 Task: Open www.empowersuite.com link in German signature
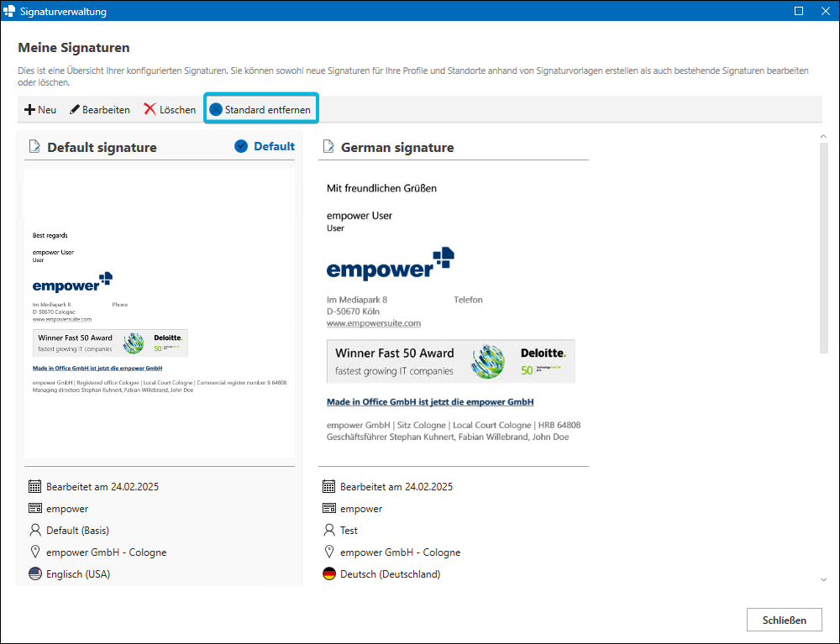tap(374, 323)
